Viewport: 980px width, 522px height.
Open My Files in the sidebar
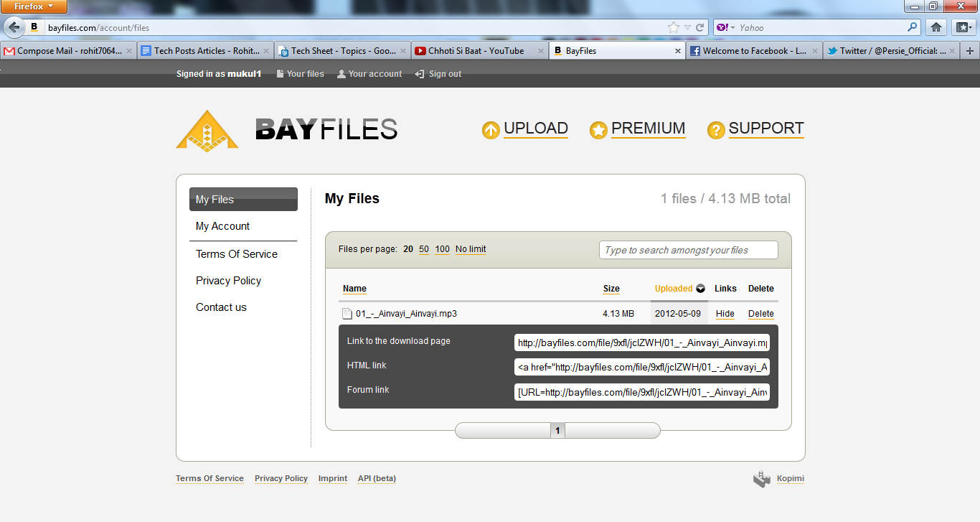[243, 200]
